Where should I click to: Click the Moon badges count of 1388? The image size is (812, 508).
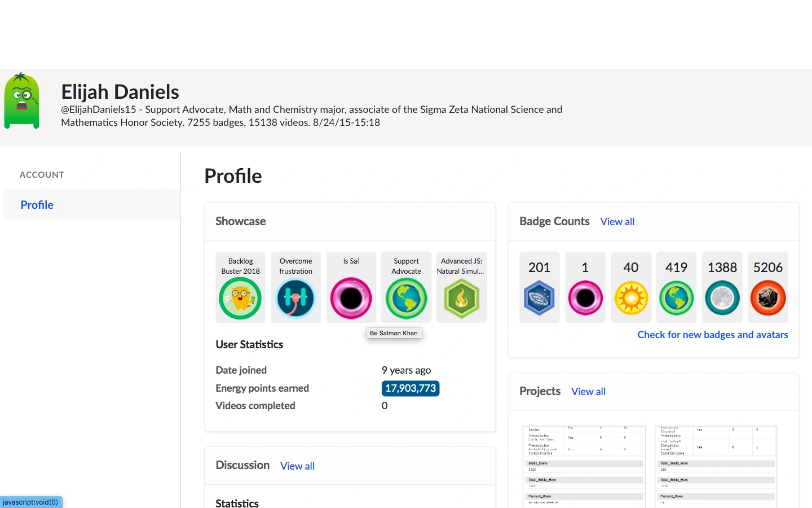pyautogui.click(x=722, y=287)
